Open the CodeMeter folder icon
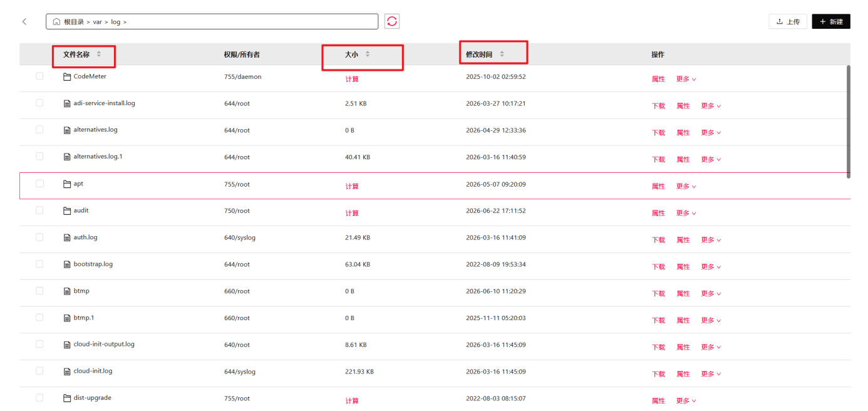 (x=67, y=76)
